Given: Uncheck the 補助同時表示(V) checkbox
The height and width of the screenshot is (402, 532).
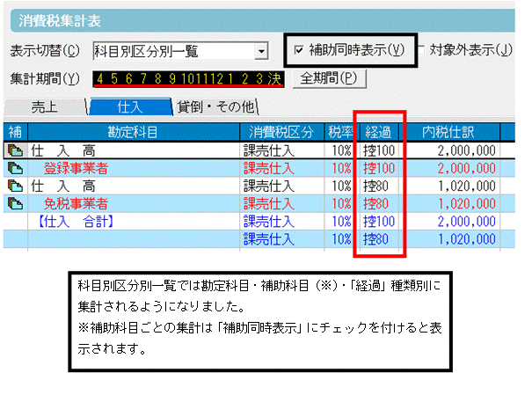Looking at the screenshot, I should [x=299, y=50].
